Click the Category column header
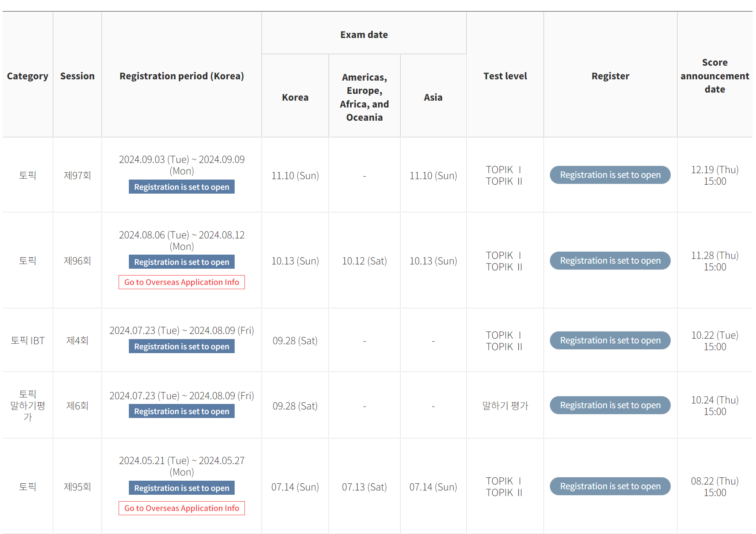This screenshot has height=534, width=756. 28,76
